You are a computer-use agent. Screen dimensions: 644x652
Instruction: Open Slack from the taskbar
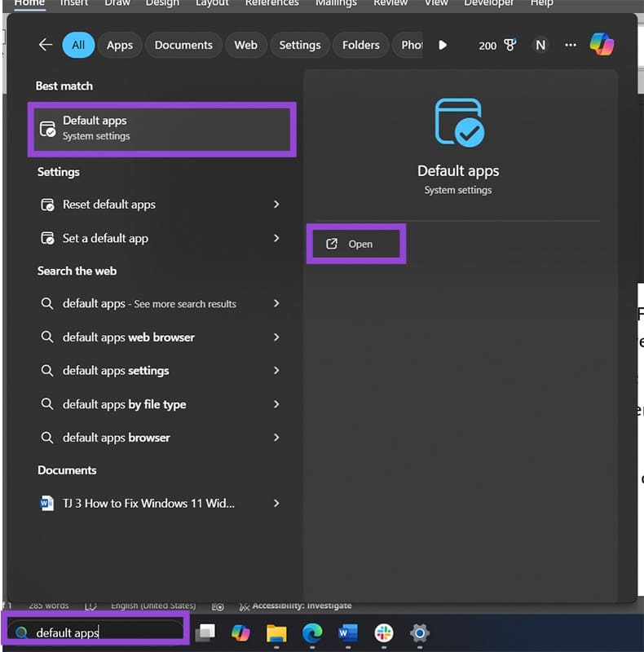[x=384, y=632]
